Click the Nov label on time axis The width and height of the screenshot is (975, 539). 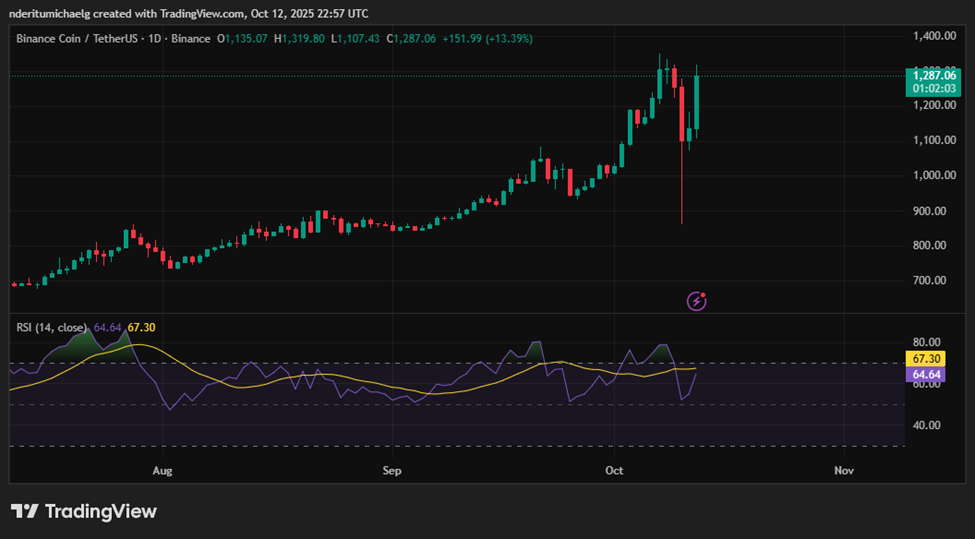click(x=843, y=469)
